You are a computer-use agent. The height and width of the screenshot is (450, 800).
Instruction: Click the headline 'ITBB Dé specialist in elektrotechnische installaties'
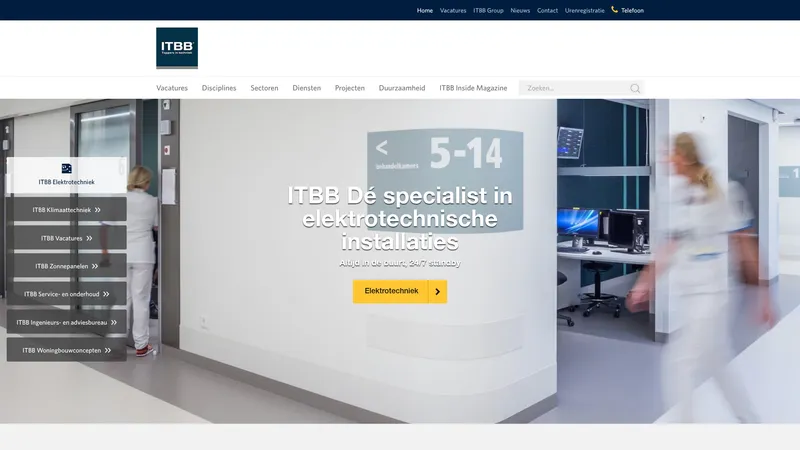click(x=400, y=218)
